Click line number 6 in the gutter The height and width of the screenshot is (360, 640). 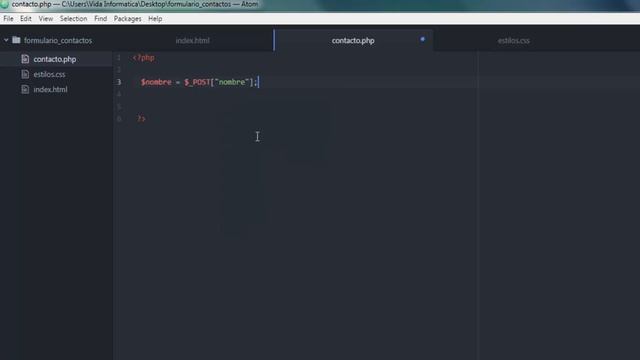point(119,119)
